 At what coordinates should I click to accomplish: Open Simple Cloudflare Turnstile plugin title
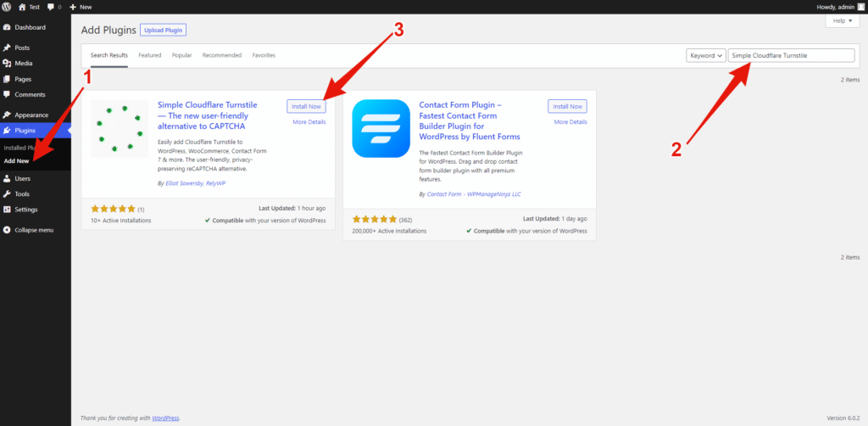coord(208,115)
